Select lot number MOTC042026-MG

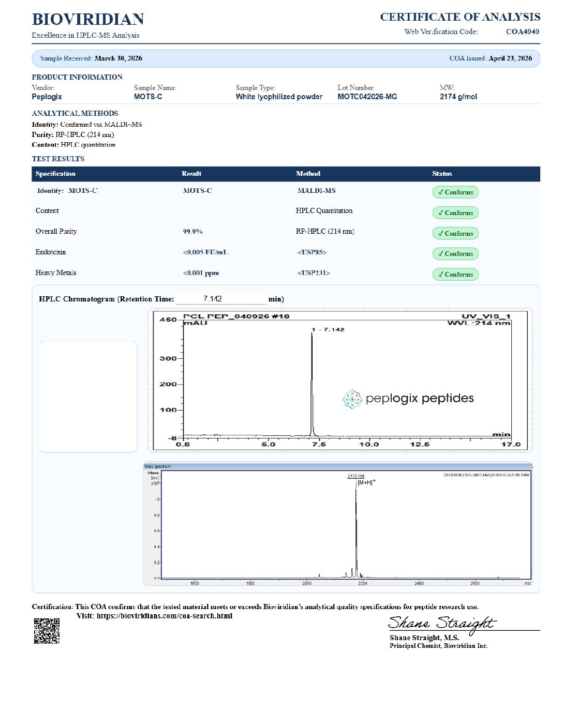tap(367, 97)
